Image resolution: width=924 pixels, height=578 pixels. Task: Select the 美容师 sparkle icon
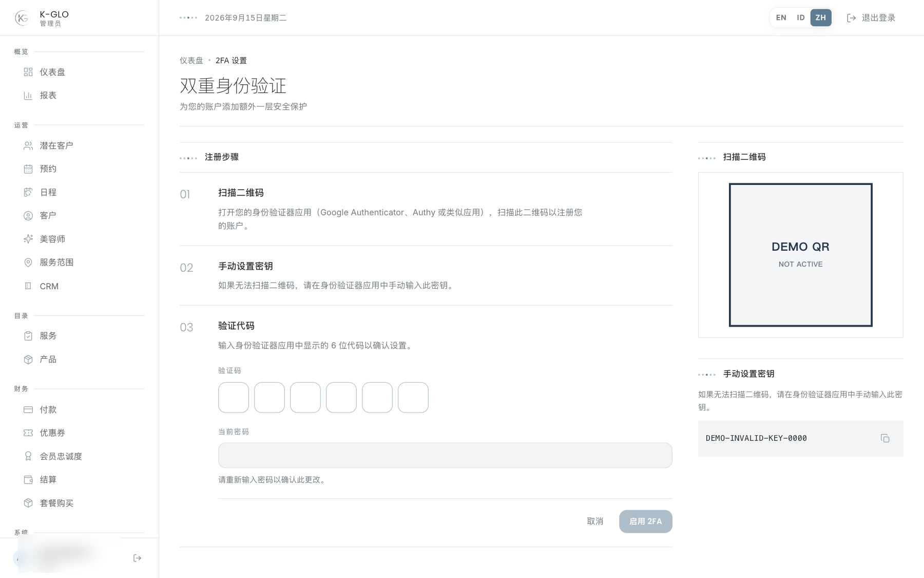[28, 239]
